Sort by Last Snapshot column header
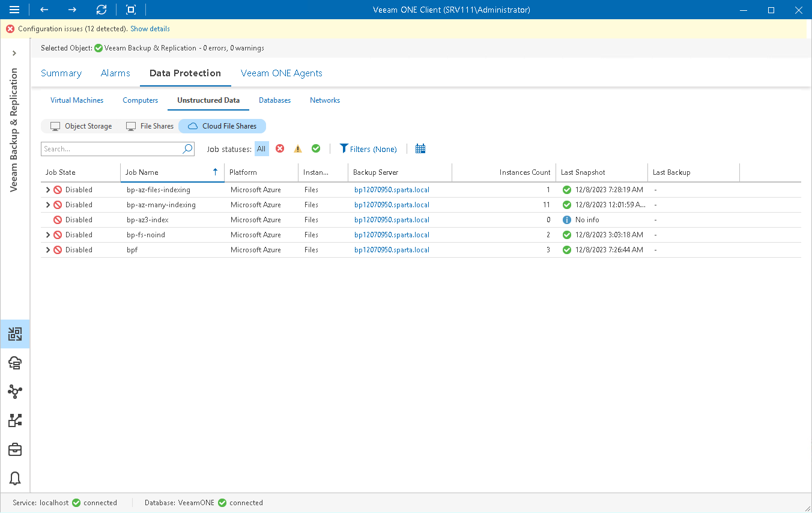Viewport: 812px width, 513px height. [x=602, y=172]
